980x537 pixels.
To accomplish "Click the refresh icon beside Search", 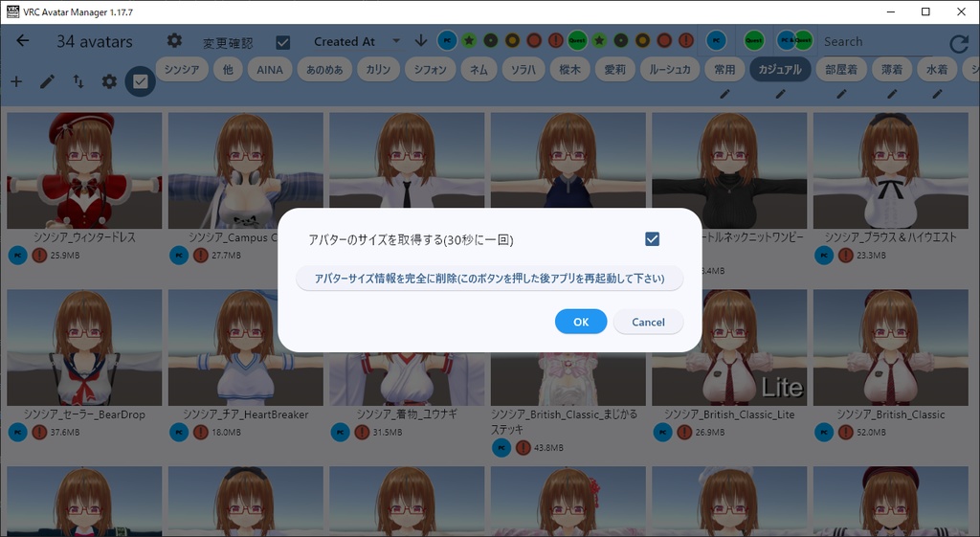I will 959,43.
